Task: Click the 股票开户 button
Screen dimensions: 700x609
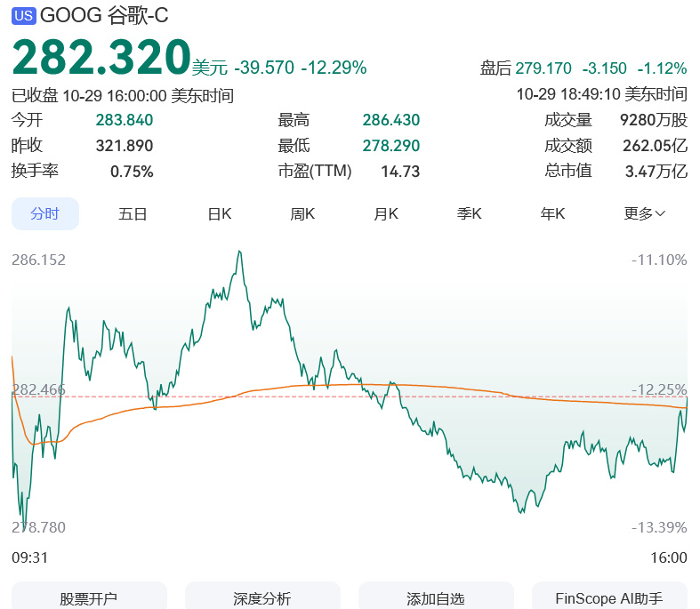Action: pyautogui.click(x=89, y=597)
